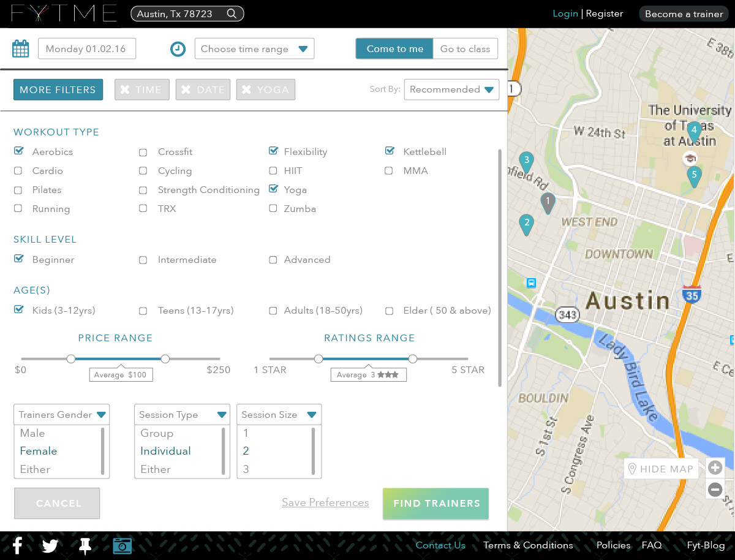Screen dimensions: 735x560
Task: Open Terms & Conditions footer link
Action: (x=528, y=545)
